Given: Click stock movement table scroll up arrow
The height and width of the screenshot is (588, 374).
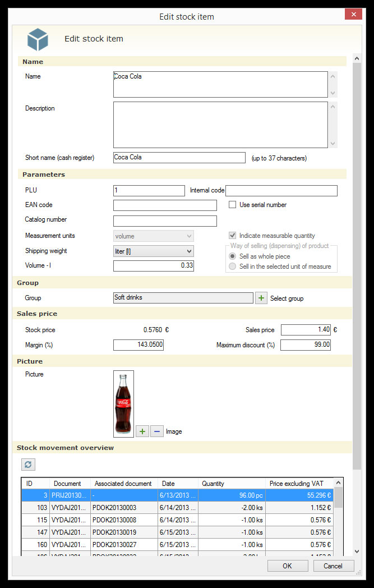Looking at the screenshot, I should tap(339, 483).
